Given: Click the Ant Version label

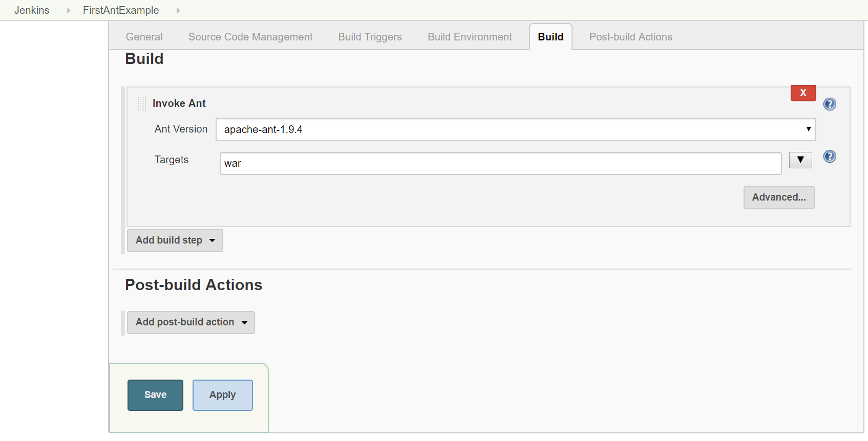Looking at the screenshot, I should point(181,129).
